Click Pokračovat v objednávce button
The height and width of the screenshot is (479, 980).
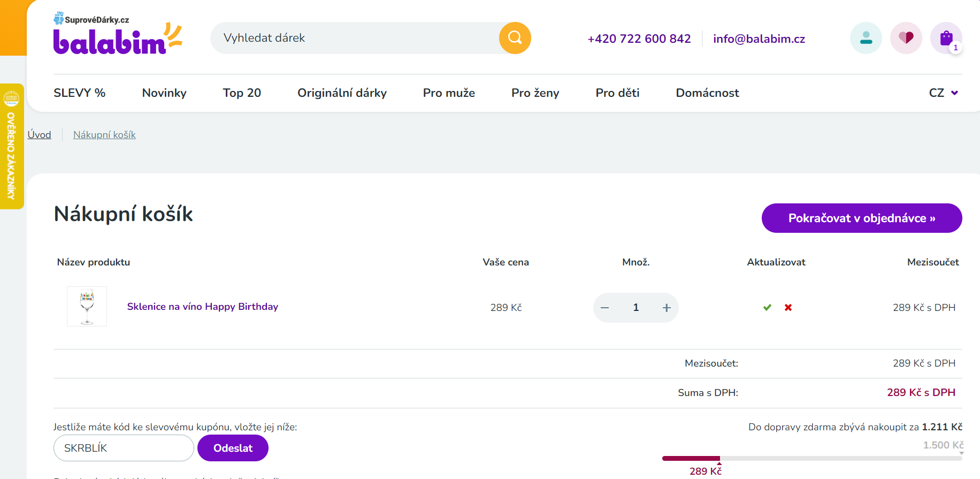point(861,218)
